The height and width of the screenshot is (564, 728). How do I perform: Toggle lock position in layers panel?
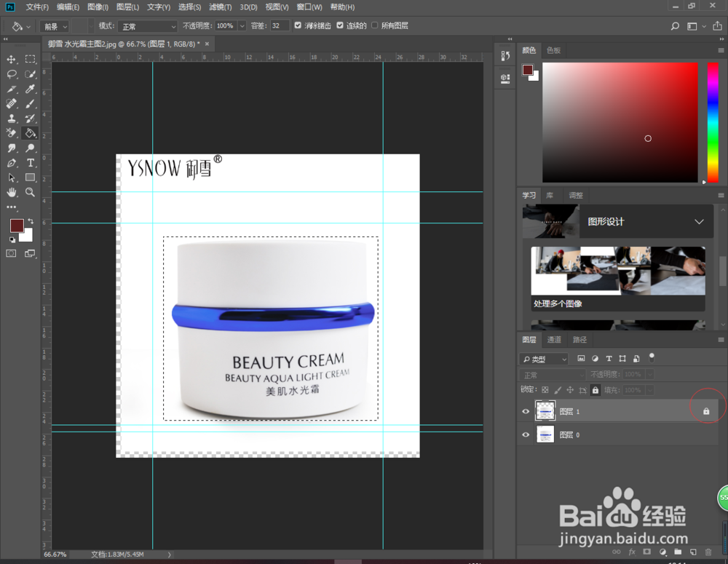(570, 390)
